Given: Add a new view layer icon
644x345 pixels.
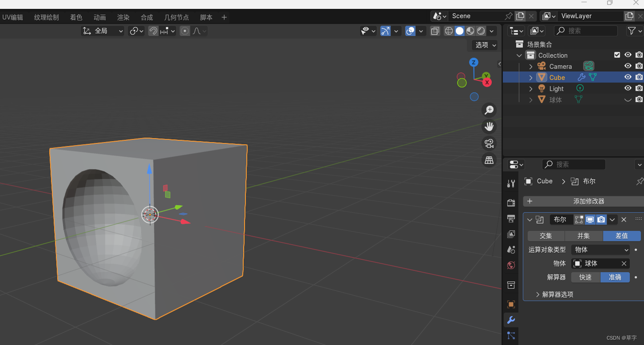Looking at the screenshot, I should (629, 16).
